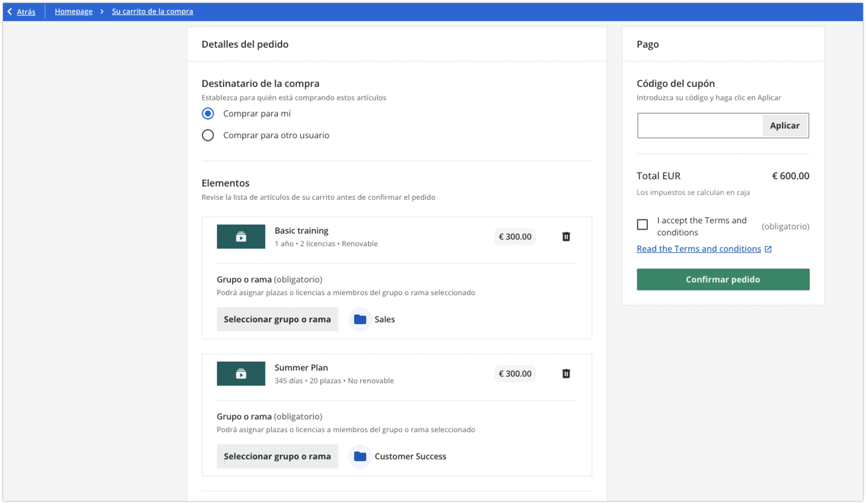Open group selector for Basic training
866x504 pixels.
coord(277,319)
